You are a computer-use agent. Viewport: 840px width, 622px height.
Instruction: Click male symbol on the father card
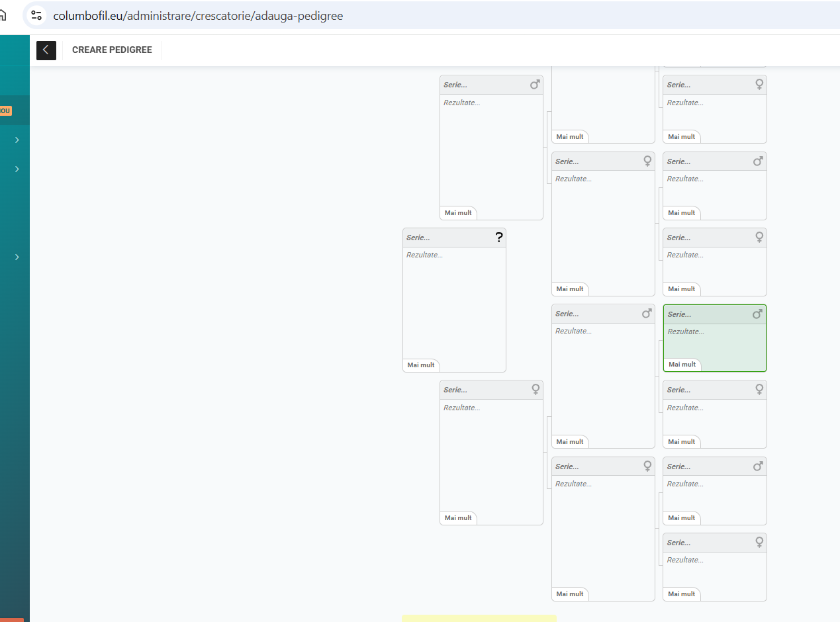pos(535,85)
